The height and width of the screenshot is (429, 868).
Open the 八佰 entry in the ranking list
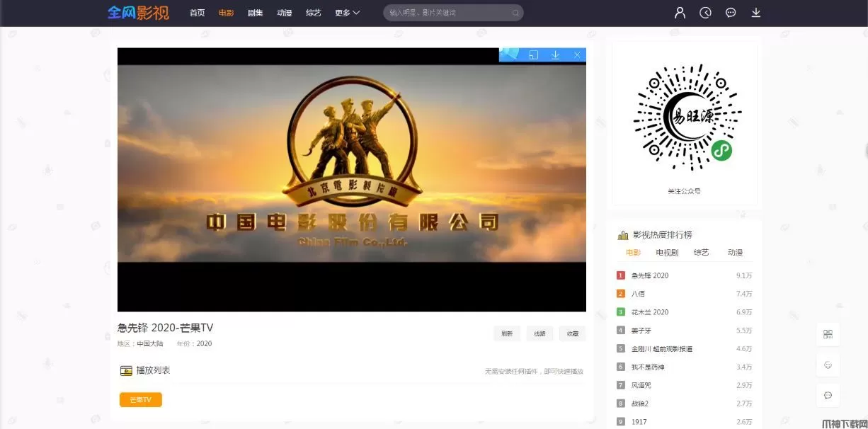[x=638, y=293]
